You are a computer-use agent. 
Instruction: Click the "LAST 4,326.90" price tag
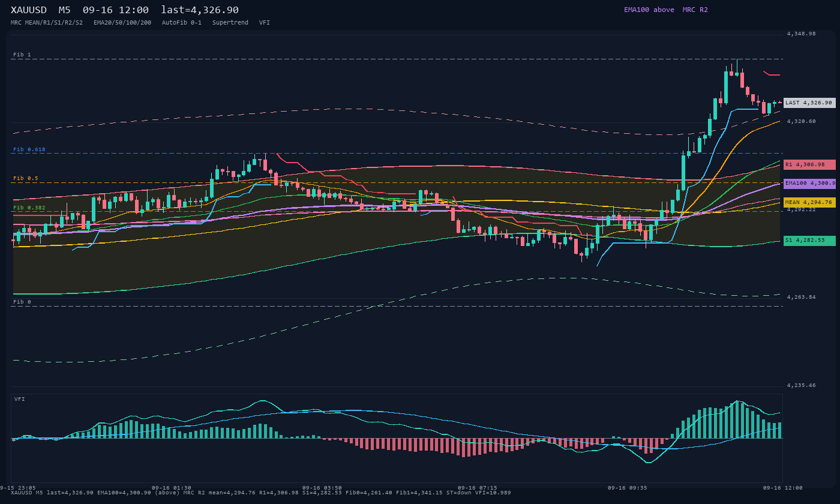point(809,103)
